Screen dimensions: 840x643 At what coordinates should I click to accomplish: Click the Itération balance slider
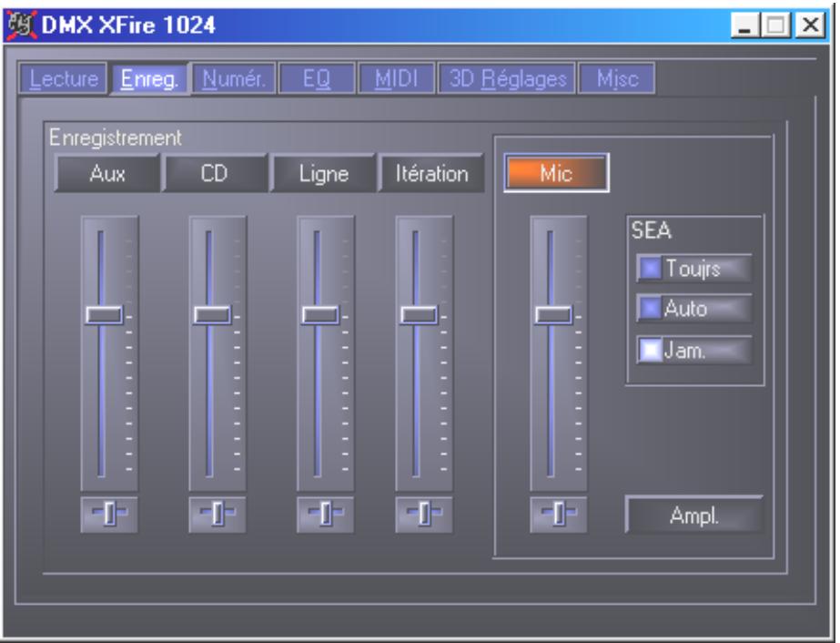[424, 515]
